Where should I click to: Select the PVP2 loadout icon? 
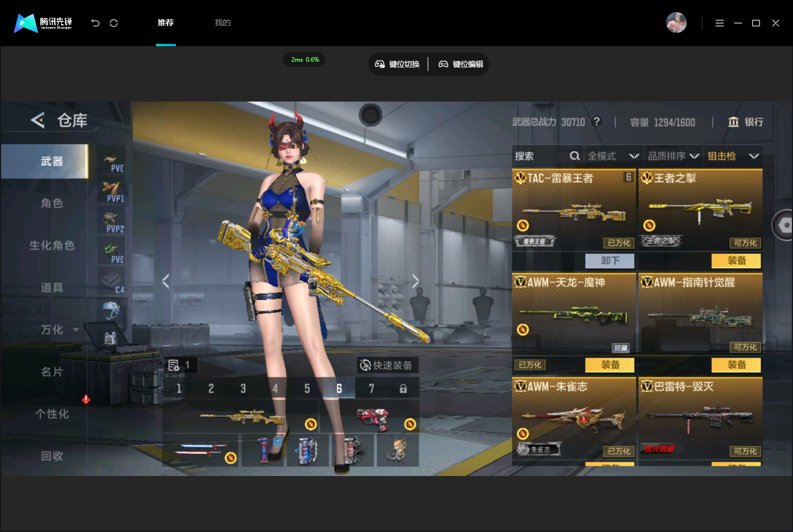[111, 222]
